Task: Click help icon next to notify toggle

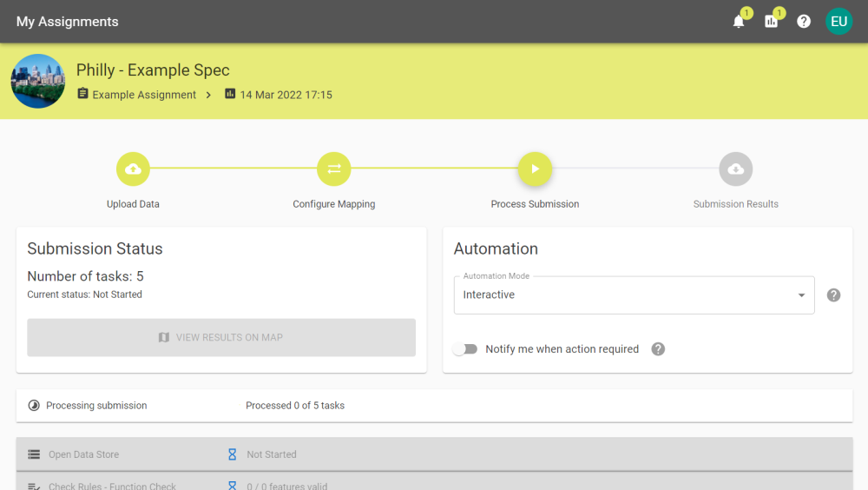Action: pos(658,349)
